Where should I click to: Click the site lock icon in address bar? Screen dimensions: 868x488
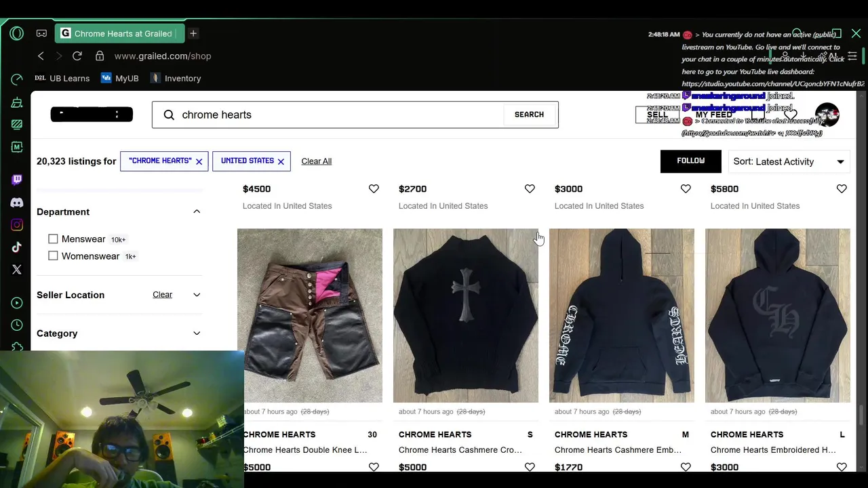(100, 56)
